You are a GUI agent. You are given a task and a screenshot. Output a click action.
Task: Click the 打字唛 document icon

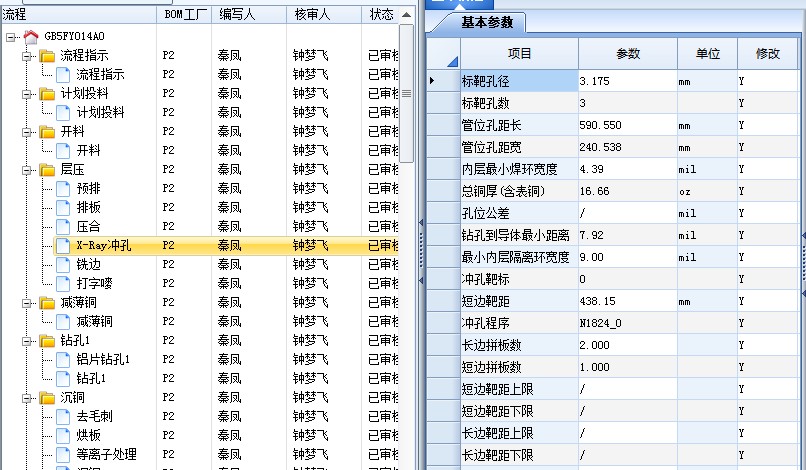[x=63, y=284]
